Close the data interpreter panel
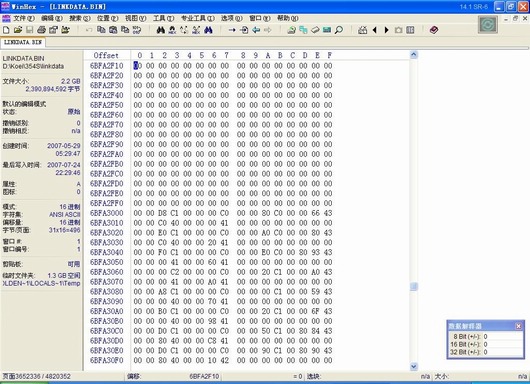The height and width of the screenshot is (384, 530). 519,326
